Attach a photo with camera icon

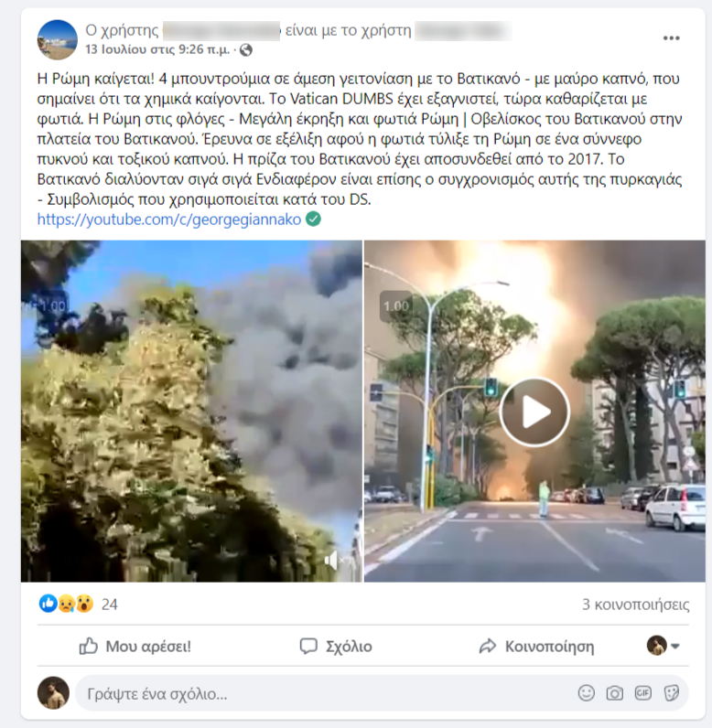[x=614, y=693]
